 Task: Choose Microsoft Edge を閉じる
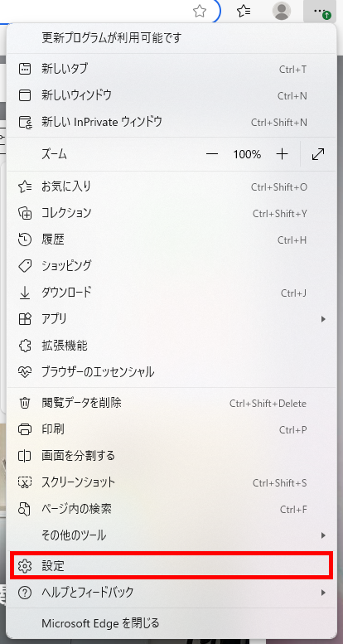[171, 623]
